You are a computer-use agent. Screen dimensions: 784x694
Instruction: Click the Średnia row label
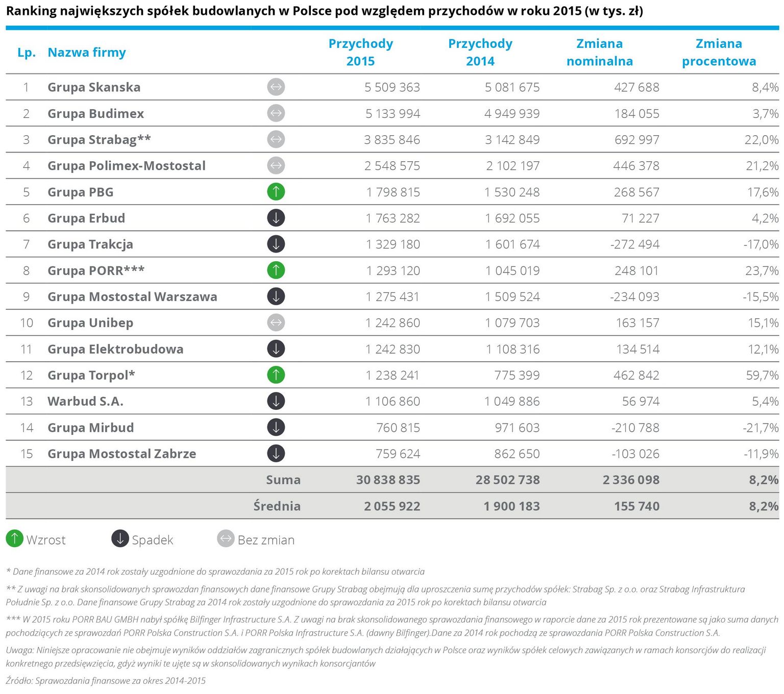[277, 506]
